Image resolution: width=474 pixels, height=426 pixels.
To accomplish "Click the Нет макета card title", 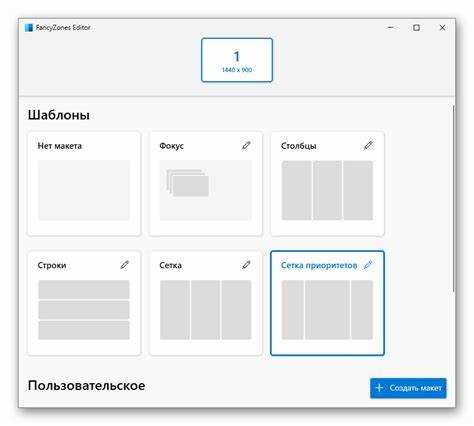I will [60, 146].
